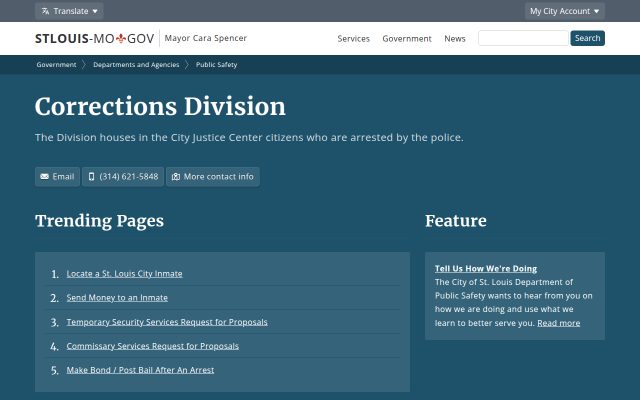The height and width of the screenshot is (400, 640).
Task: Navigate to Departments and Agencies breadcrumb
Action: point(136,64)
